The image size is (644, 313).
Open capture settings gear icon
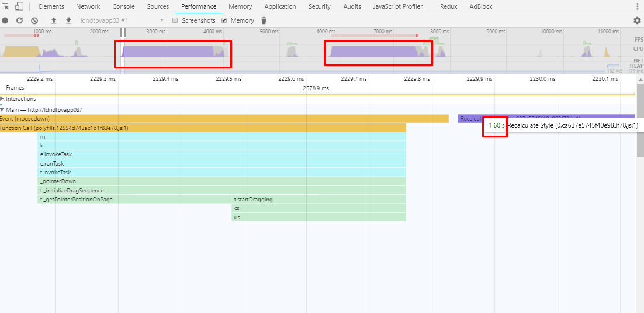coord(637,20)
